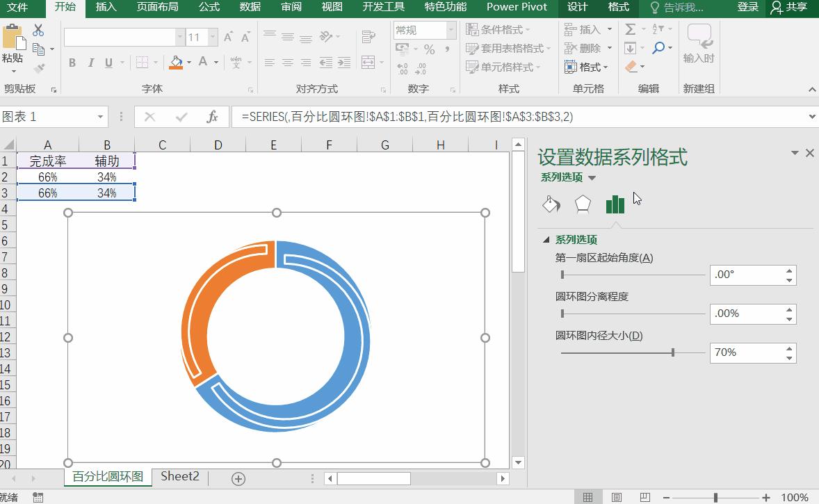Screen dimensions: 819x504
Task: Open the 设计 chart tools tab
Action: (x=576, y=8)
